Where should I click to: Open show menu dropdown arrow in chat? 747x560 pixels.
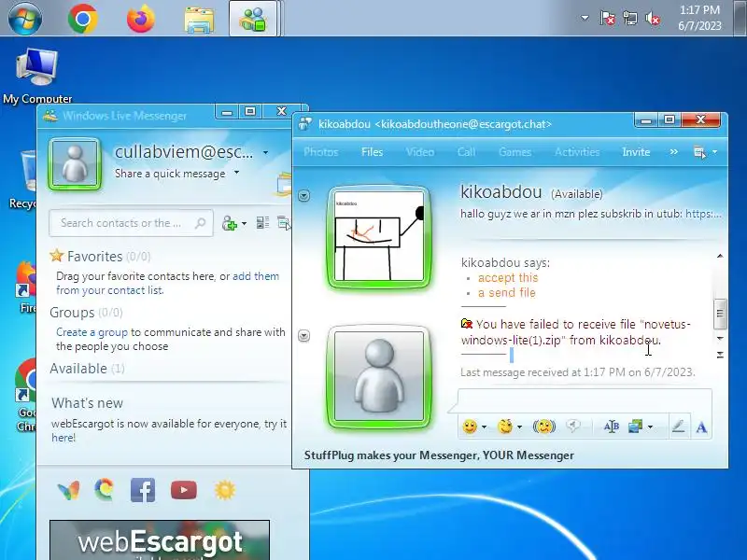point(714,152)
